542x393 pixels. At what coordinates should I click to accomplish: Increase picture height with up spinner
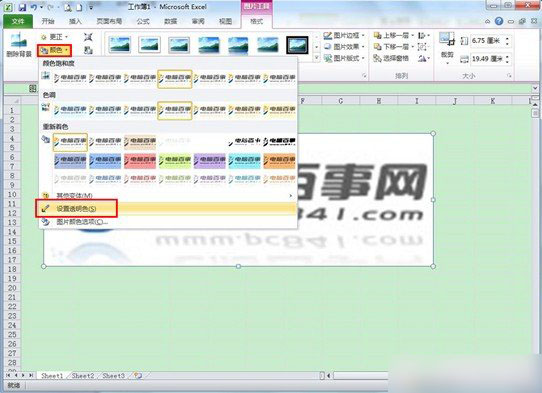(507, 38)
